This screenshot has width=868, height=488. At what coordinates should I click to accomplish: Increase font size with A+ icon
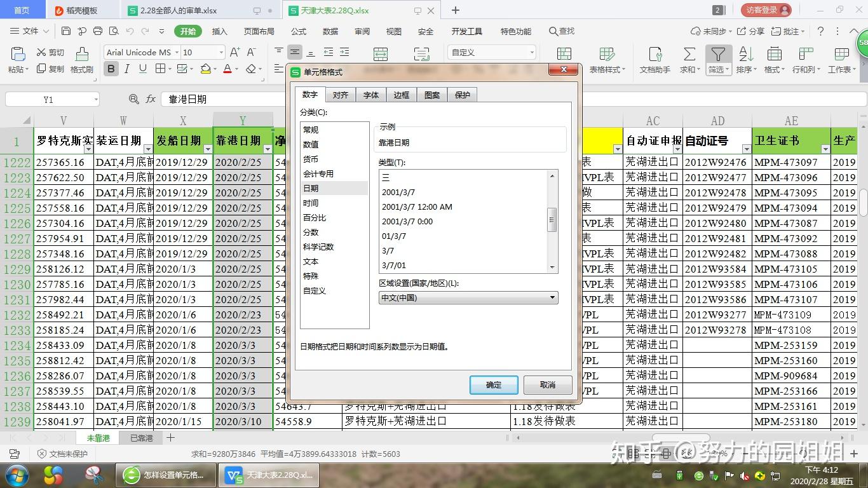pyautogui.click(x=234, y=52)
